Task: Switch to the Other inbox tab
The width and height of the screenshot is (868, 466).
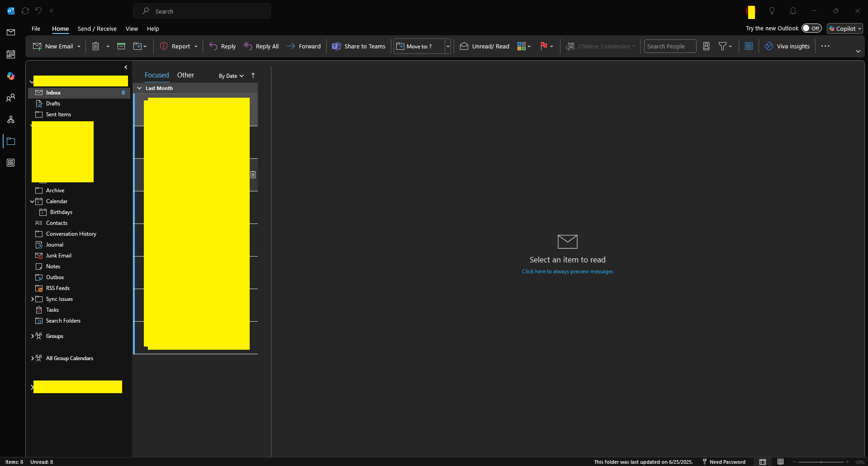Action: click(x=185, y=75)
